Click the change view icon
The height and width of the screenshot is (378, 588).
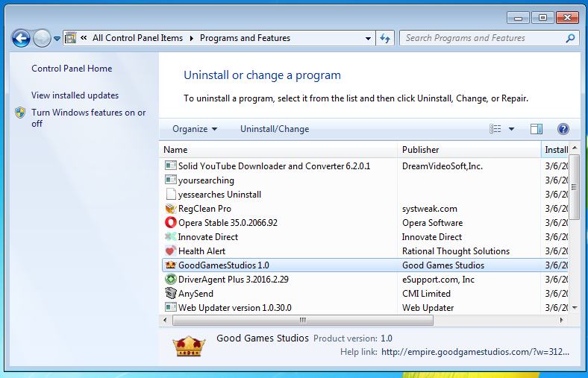click(495, 129)
